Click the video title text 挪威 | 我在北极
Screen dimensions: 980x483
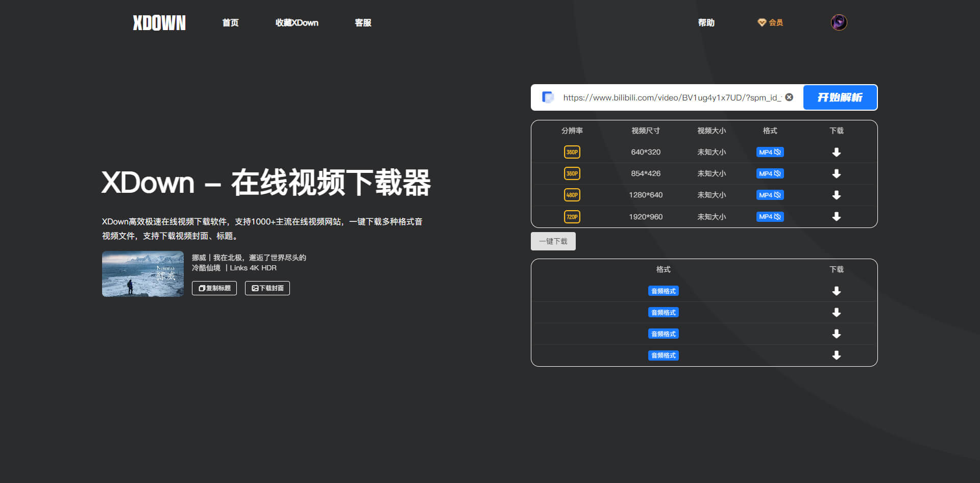click(x=249, y=262)
